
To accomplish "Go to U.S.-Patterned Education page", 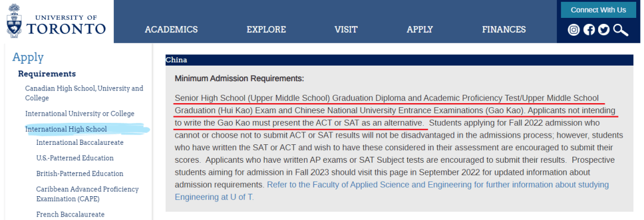I will 75,158.
